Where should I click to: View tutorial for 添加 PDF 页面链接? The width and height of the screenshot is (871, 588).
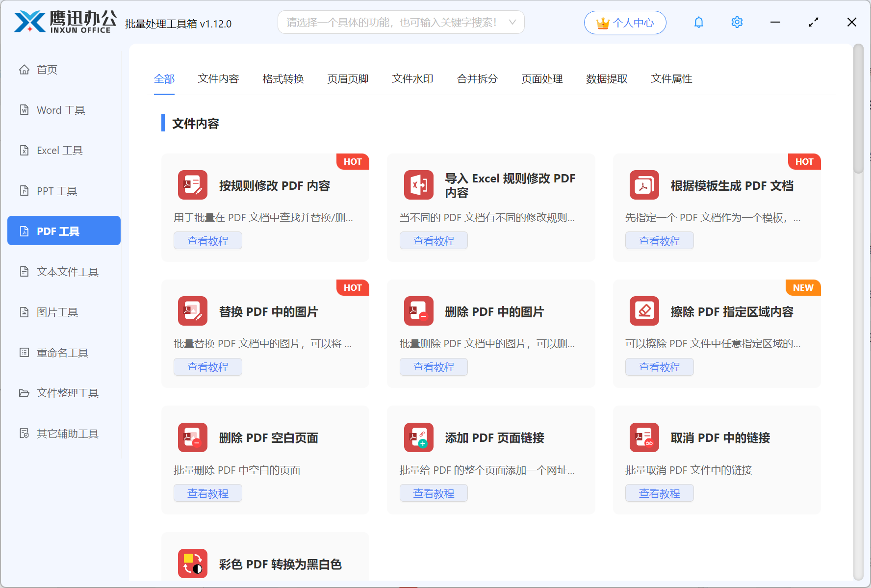(434, 493)
